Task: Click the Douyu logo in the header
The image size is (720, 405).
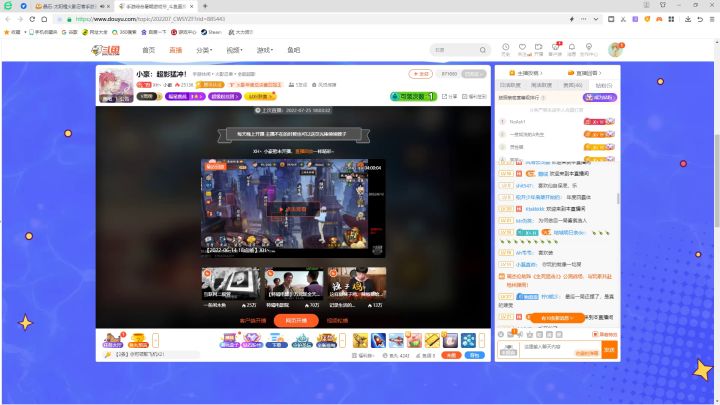Action: point(106,50)
